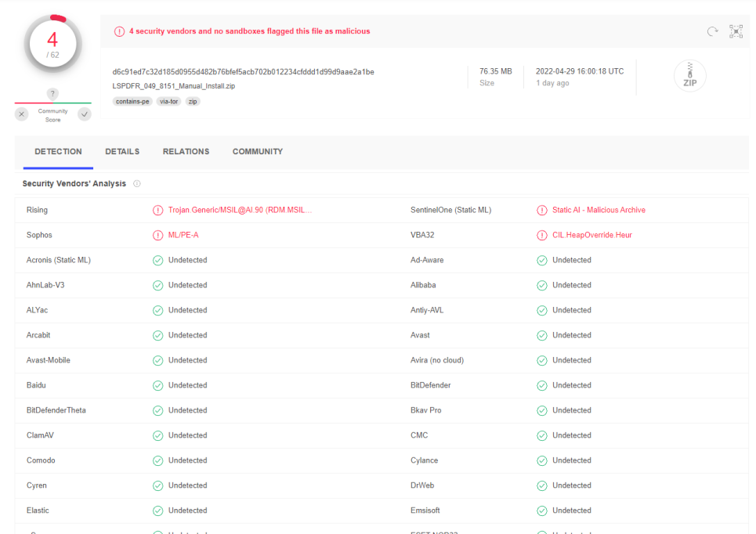Click the green check icon for Acronis result
The height and width of the screenshot is (534, 756).
[x=157, y=260]
